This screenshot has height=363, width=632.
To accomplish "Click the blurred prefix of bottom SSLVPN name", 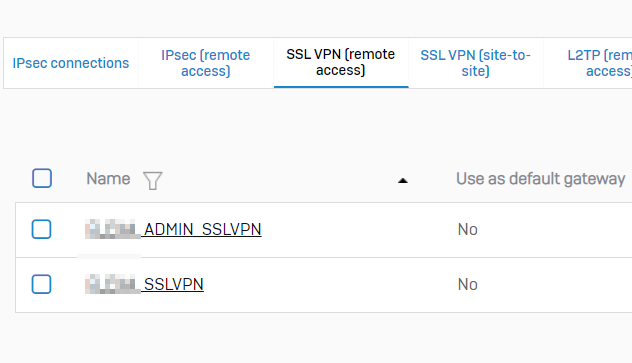I will (x=112, y=284).
